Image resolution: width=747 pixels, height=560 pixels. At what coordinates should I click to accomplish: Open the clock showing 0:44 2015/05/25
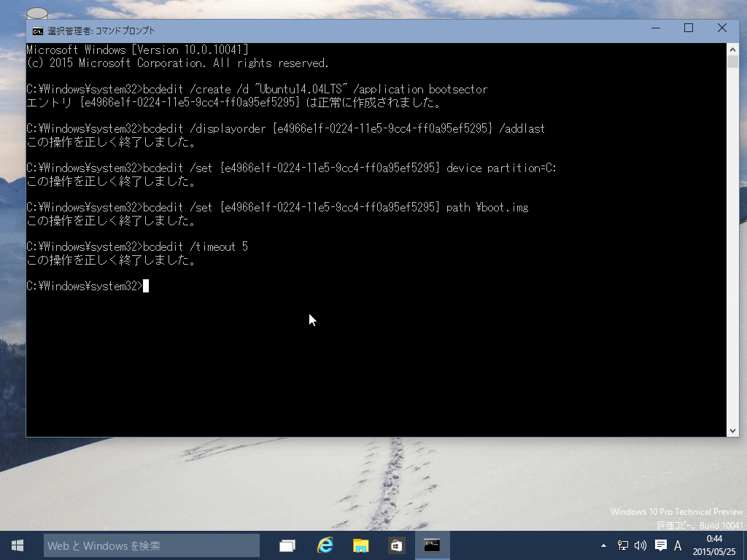click(x=714, y=545)
